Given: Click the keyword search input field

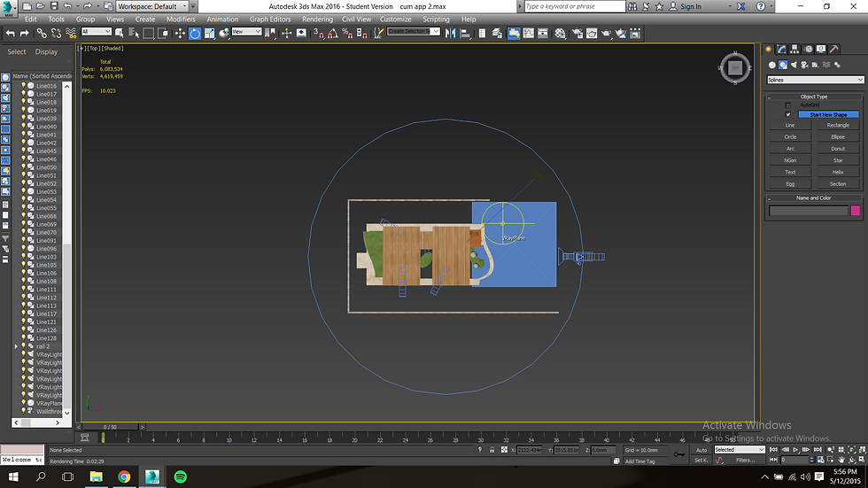Looking at the screenshot, I should (x=574, y=6).
